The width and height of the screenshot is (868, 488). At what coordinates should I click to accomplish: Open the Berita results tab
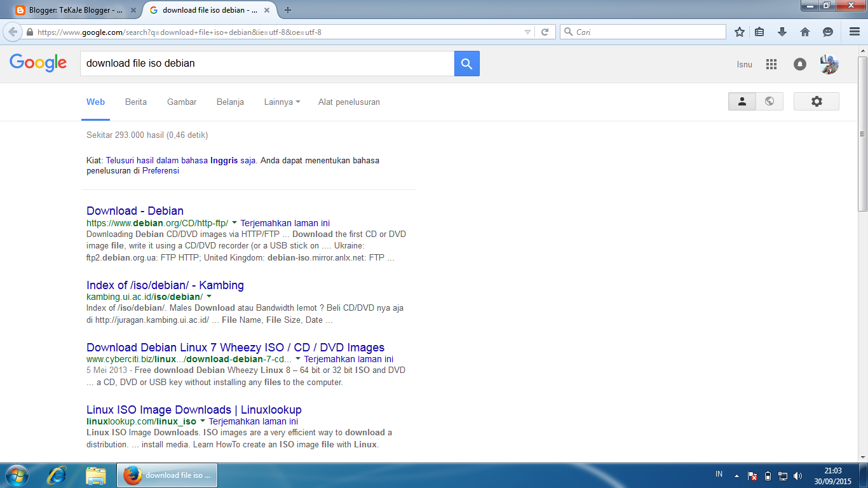pos(136,102)
